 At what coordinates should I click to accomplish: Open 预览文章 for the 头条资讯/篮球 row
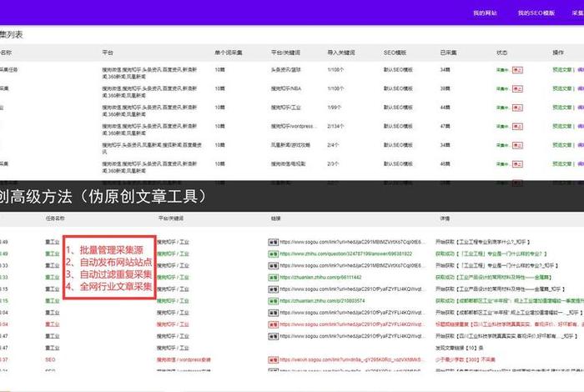pos(562,69)
